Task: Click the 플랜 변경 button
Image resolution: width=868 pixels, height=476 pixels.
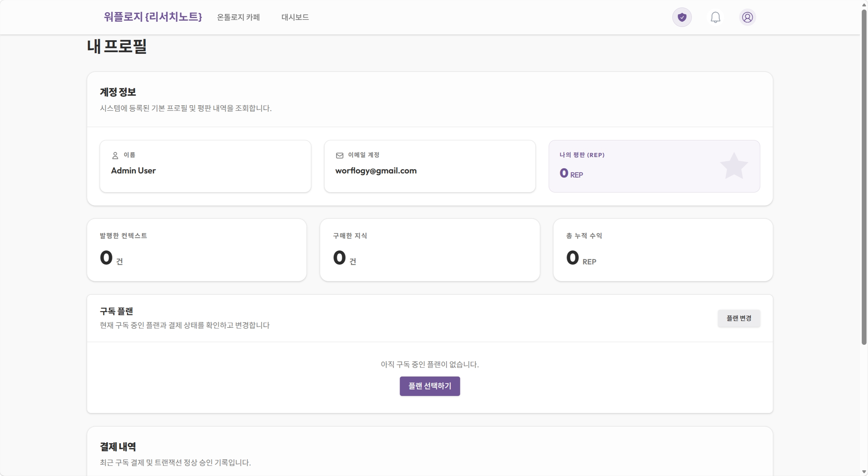Action: tap(739, 318)
